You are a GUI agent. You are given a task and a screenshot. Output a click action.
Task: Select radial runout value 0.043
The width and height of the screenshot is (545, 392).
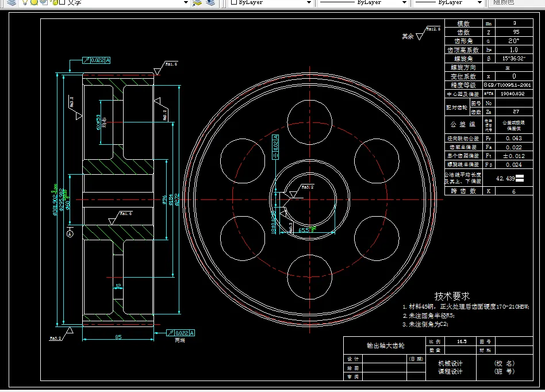[514, 139]
